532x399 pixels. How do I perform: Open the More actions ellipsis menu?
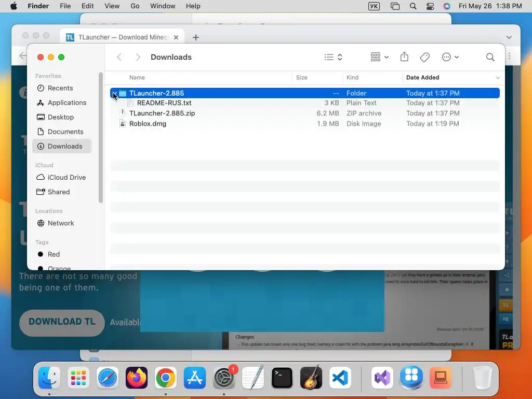point(450,57)
